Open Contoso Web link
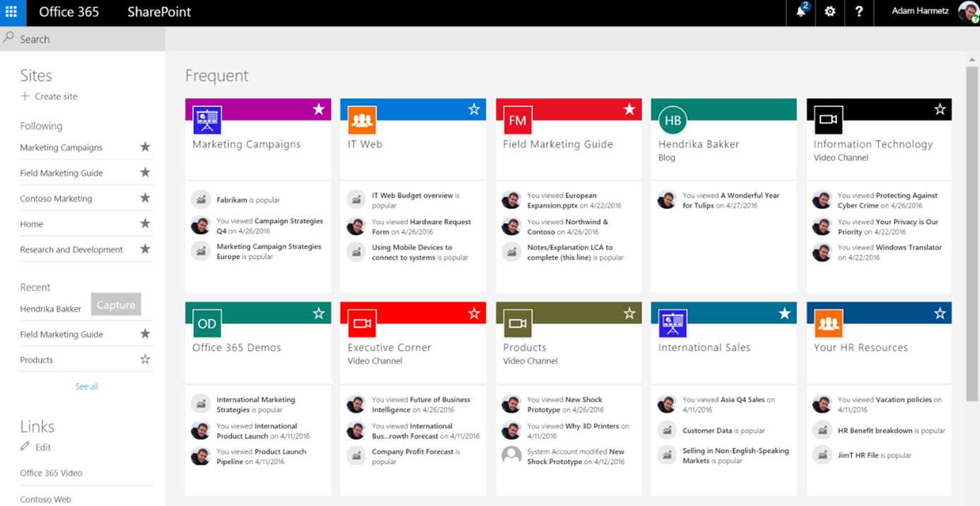Image resolution: width=980 pixels, height=506 pixels. click(45, 499)
